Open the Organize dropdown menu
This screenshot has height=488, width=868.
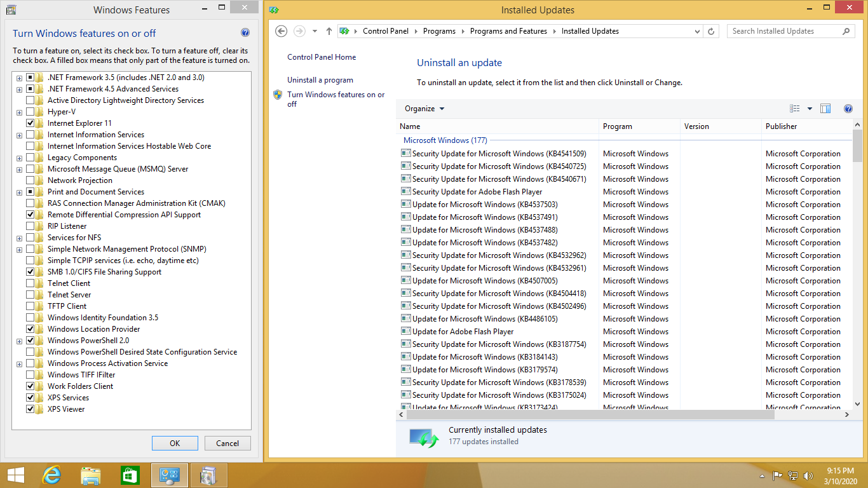tap(424, 109)
